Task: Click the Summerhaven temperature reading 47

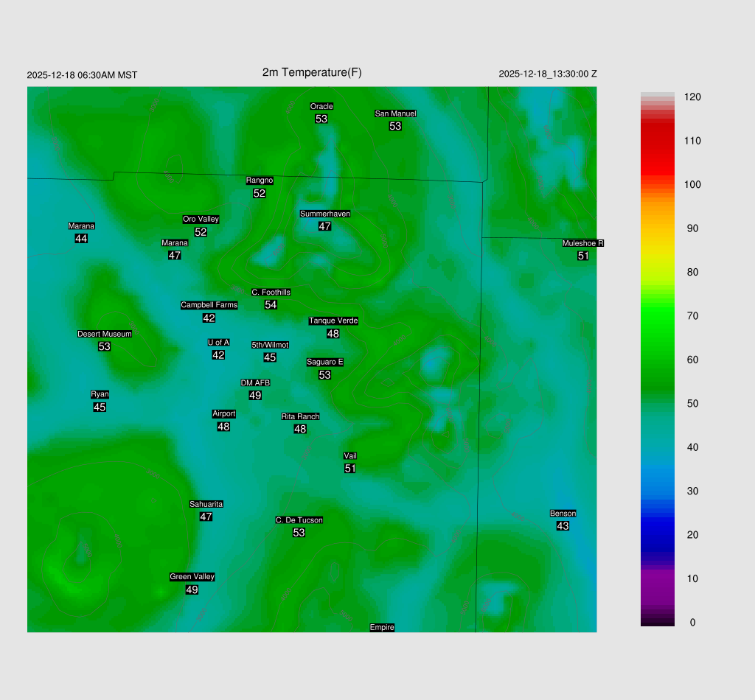Action: click(x=325, y=226)
